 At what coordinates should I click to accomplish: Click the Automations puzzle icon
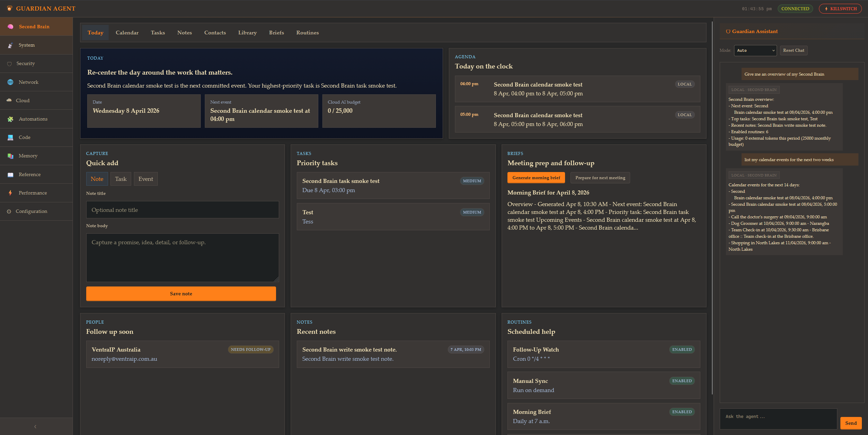(11, 119)
